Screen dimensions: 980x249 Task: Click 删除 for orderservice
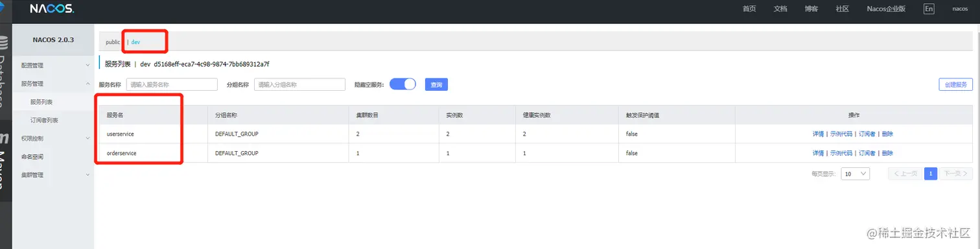887,153
